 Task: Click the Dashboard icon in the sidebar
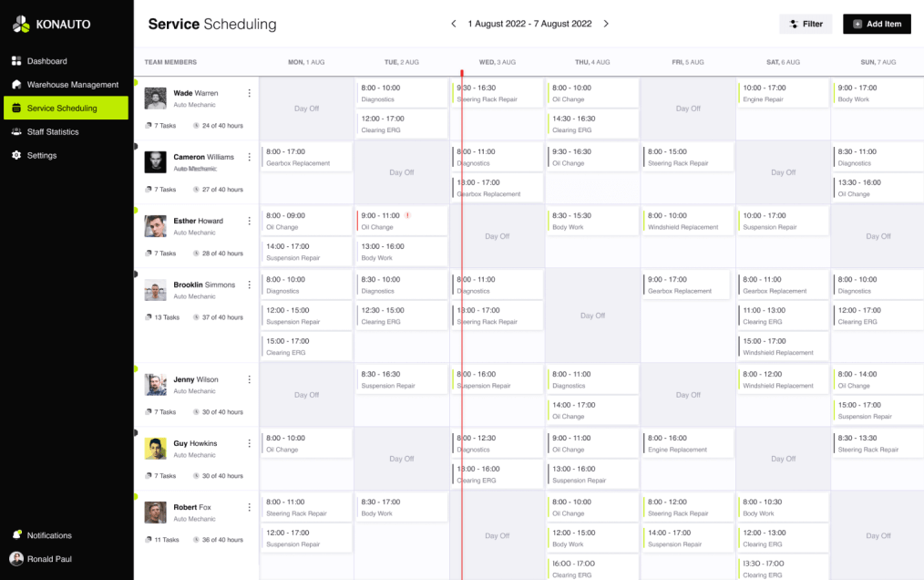click(16, 61)
